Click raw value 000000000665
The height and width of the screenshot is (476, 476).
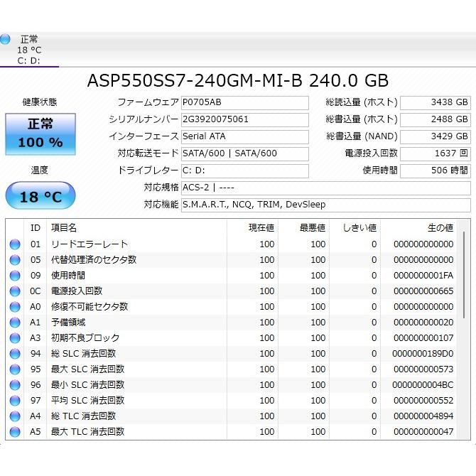coord(423,291)
